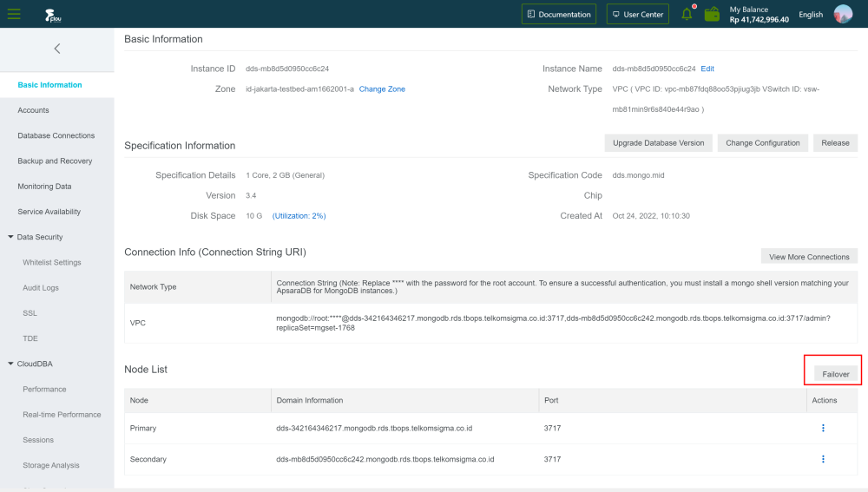Go to Accounts page
This screenshot has width=868, height=492.
point(33,110)
